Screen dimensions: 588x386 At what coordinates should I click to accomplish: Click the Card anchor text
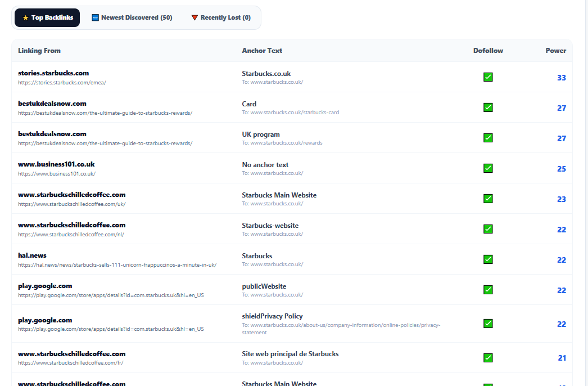pyautogui.click(x=249, y=105)
